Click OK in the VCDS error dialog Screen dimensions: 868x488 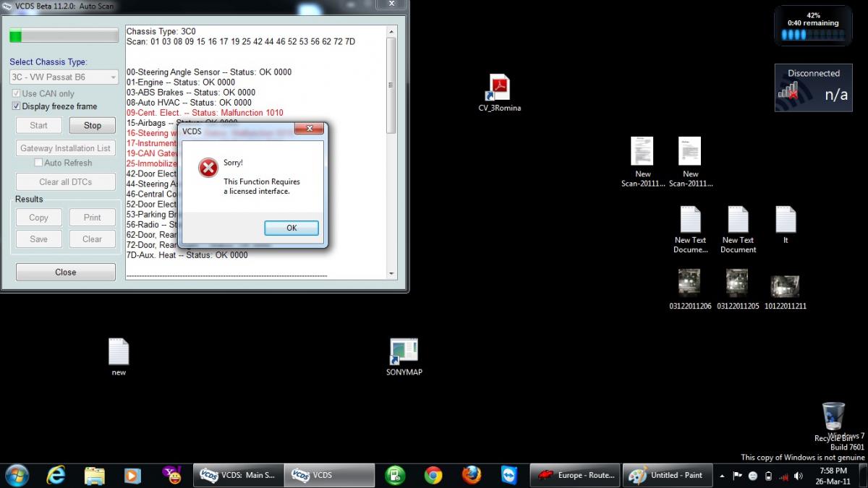(292, 228)
